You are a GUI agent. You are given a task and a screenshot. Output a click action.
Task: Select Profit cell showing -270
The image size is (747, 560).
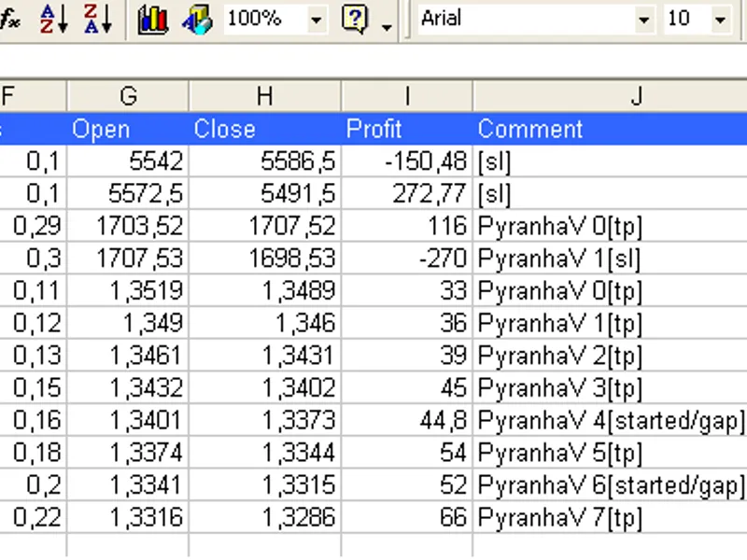click(407, 259)
